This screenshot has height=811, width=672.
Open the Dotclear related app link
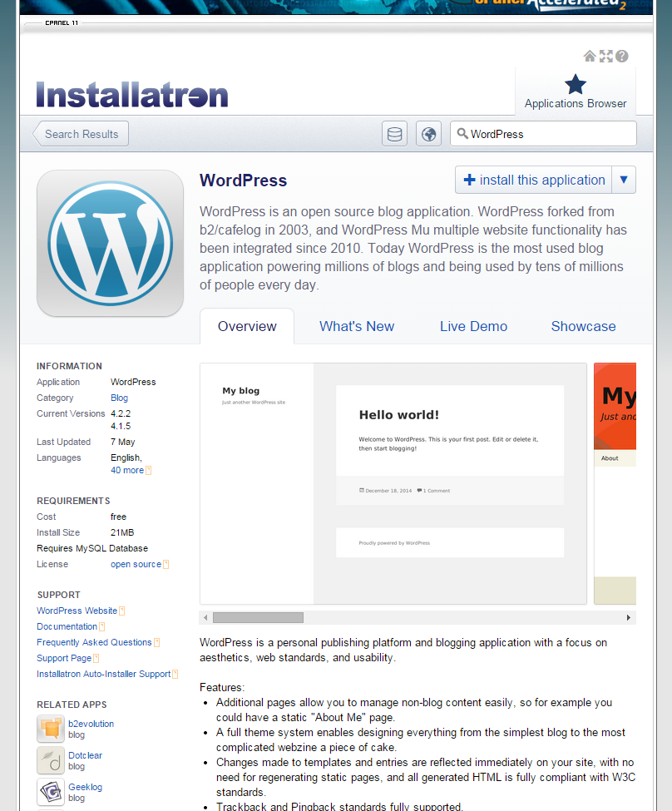[x=86, y=755]
